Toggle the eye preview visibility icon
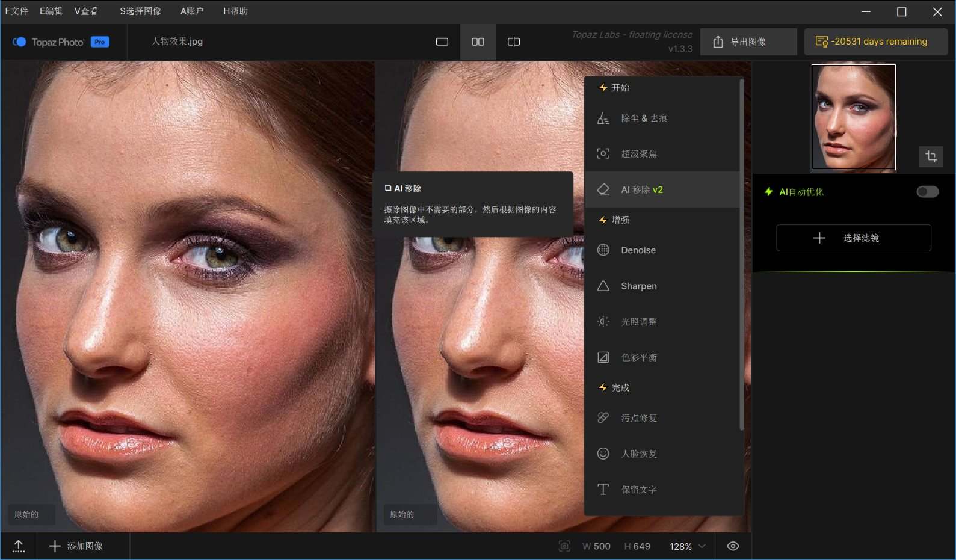This screenshot has width=956, height=560. click(733, 546)
